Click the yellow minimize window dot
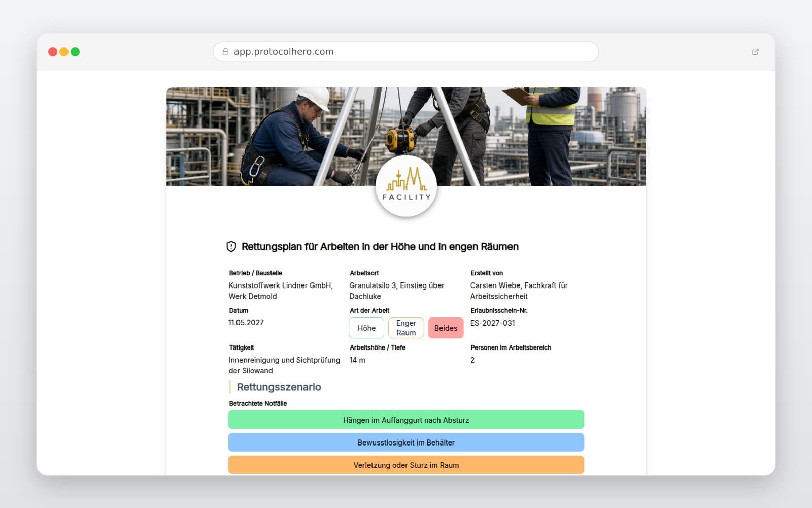The height and width of the screenshot is (508, 812). point(64,52)
